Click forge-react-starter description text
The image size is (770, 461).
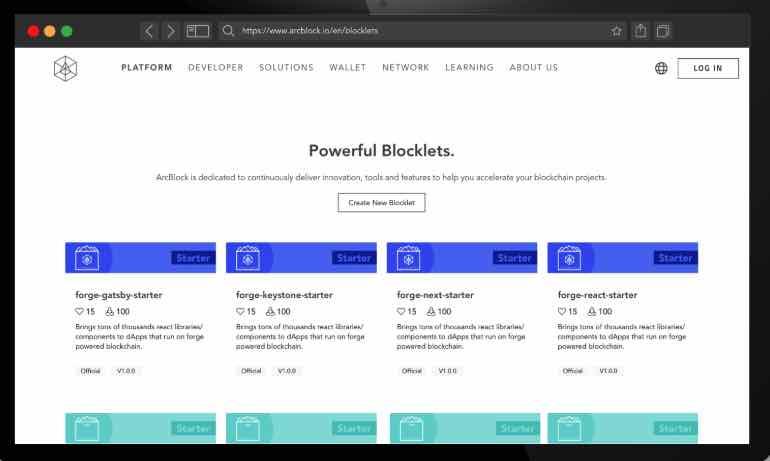click(622, 336)
